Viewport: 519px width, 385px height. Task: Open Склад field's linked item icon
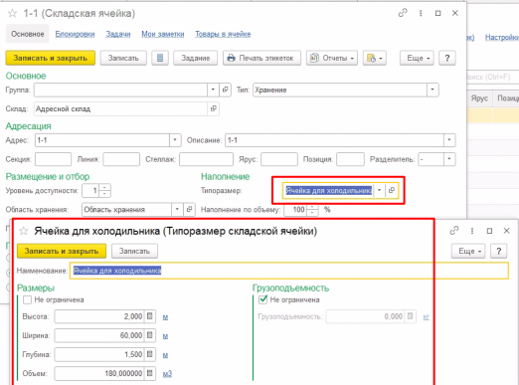[214, 109]
